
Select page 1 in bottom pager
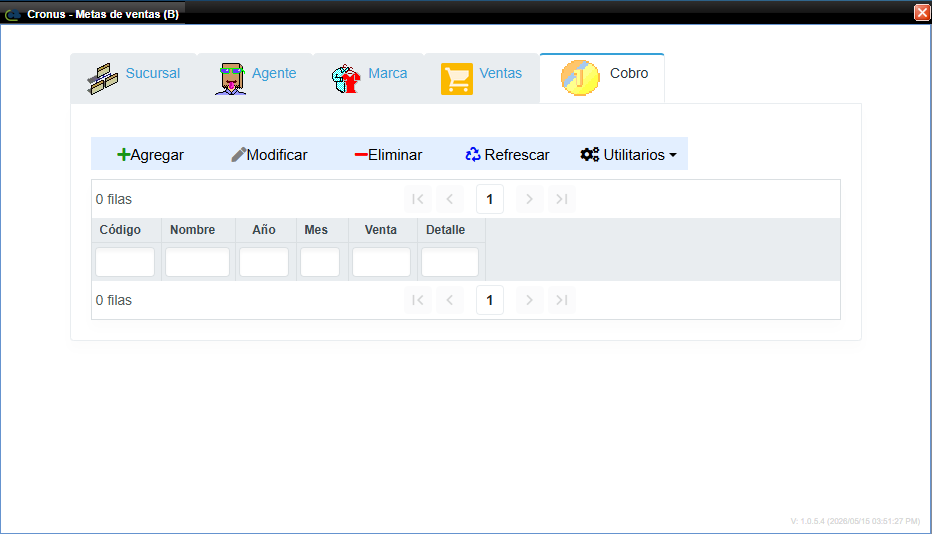pyautogui.click(x=490, y=300)
